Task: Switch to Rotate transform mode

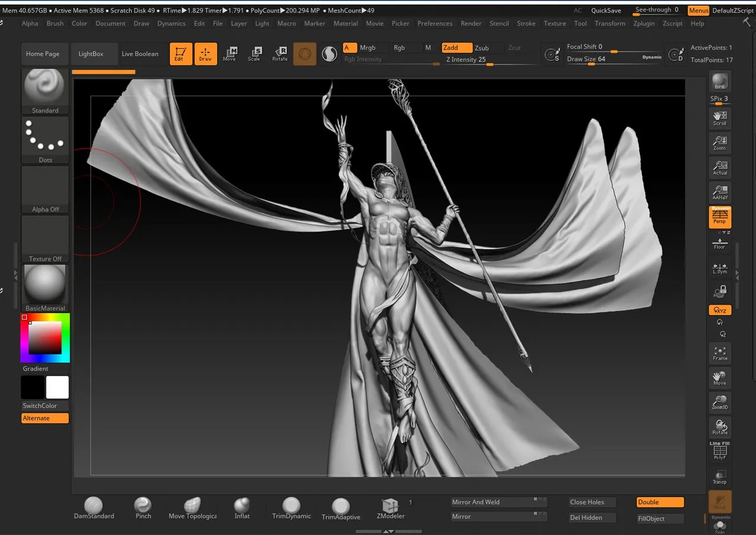Action: [280, 54]
